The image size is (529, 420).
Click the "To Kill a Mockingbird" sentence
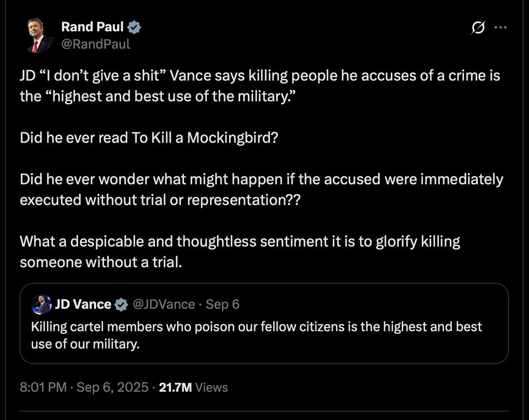coord(149,137)
